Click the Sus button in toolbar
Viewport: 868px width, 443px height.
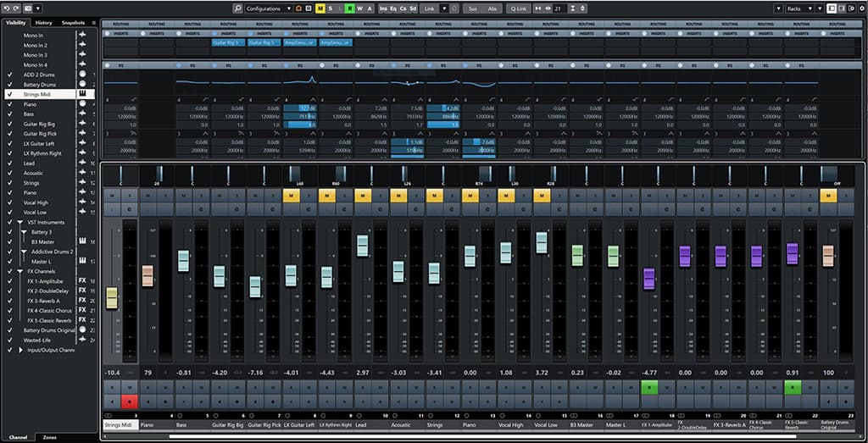[x=471, y=8]
